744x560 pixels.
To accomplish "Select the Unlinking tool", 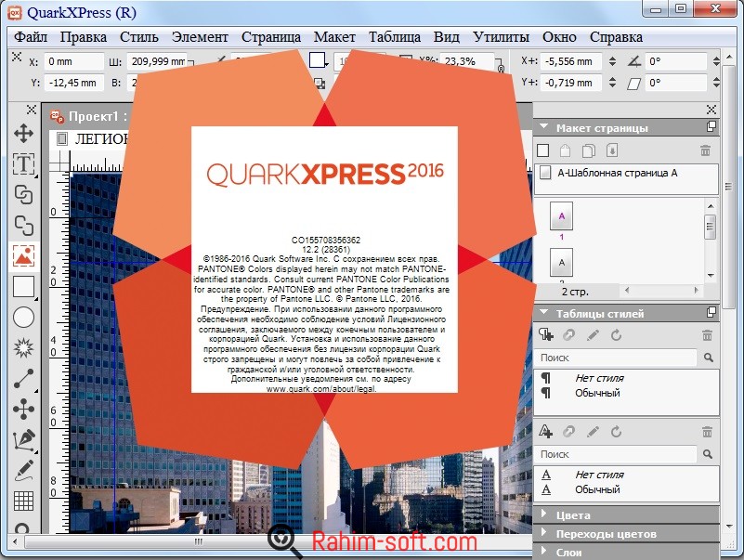I will click(x=23, y=225).
